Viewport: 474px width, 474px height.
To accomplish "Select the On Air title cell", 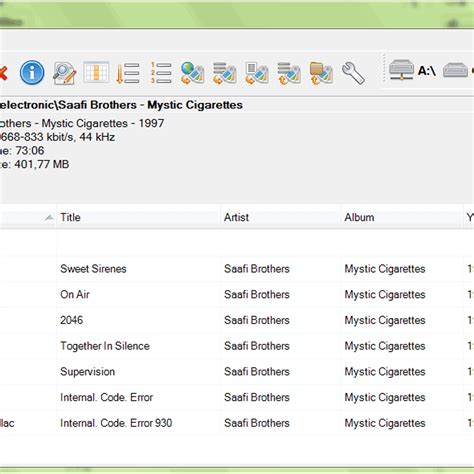I will click(x=75, y=294).
